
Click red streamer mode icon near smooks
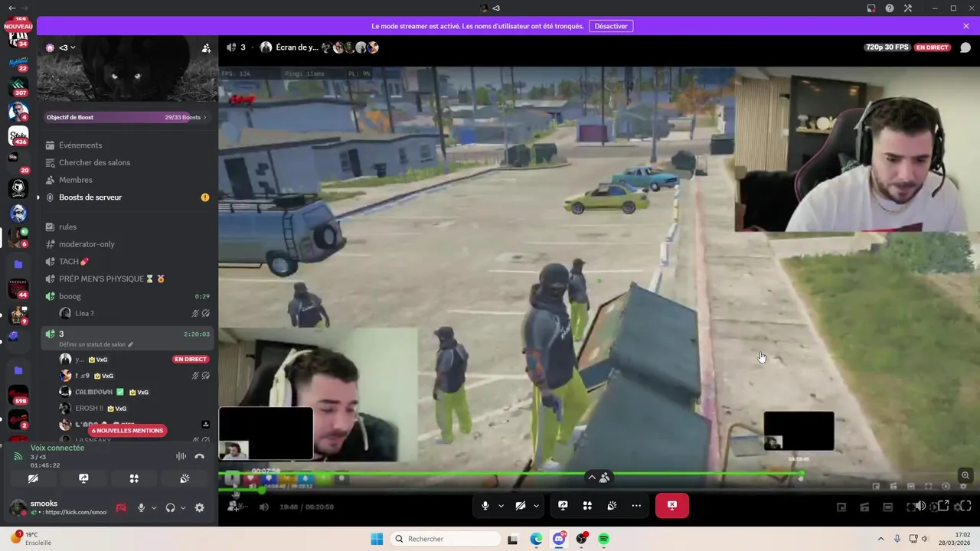pyautogui.click(x=121, y=507)
